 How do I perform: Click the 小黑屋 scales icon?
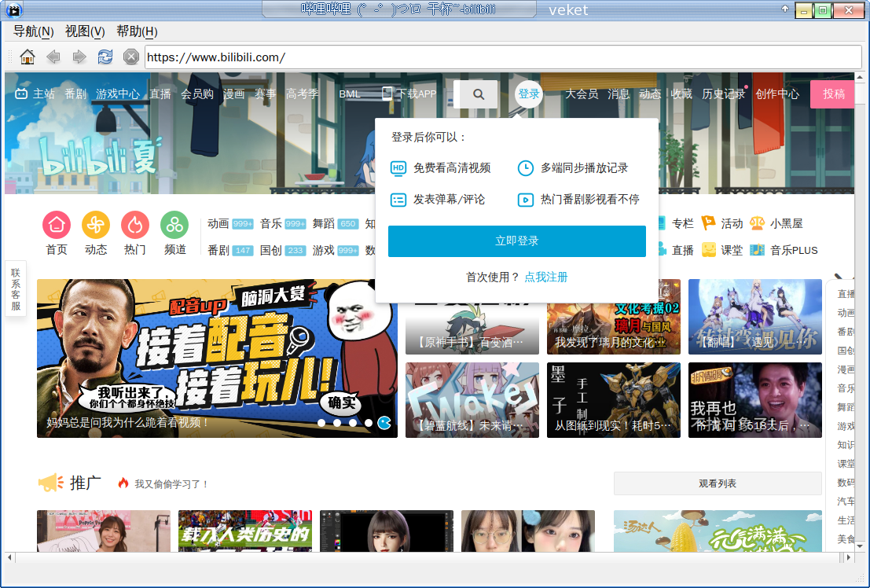(757, 223)
